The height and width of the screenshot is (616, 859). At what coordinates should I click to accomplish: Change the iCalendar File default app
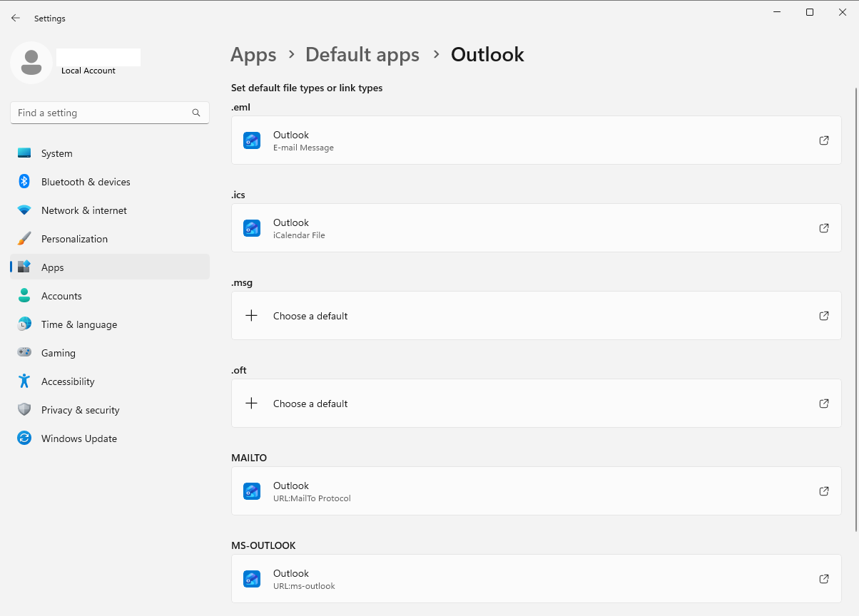537,228
